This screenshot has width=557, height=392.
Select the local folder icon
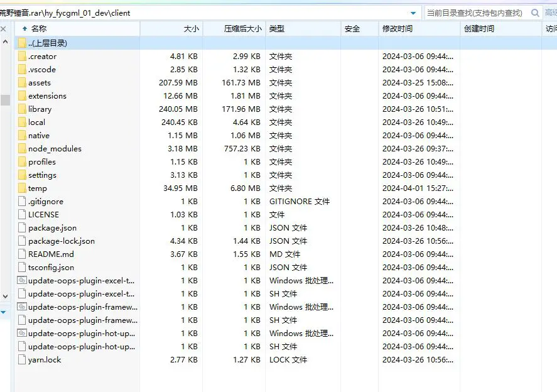coord(22,122)
